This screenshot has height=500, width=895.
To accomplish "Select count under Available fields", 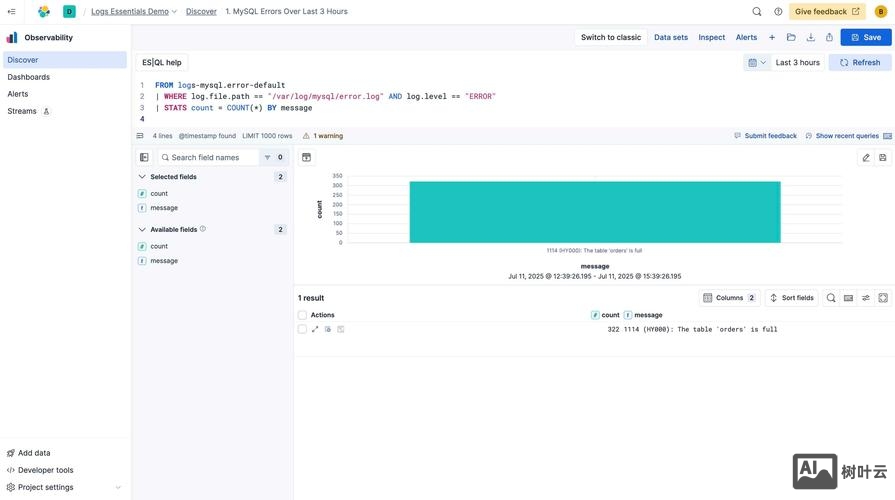I will tap(159, 247).
